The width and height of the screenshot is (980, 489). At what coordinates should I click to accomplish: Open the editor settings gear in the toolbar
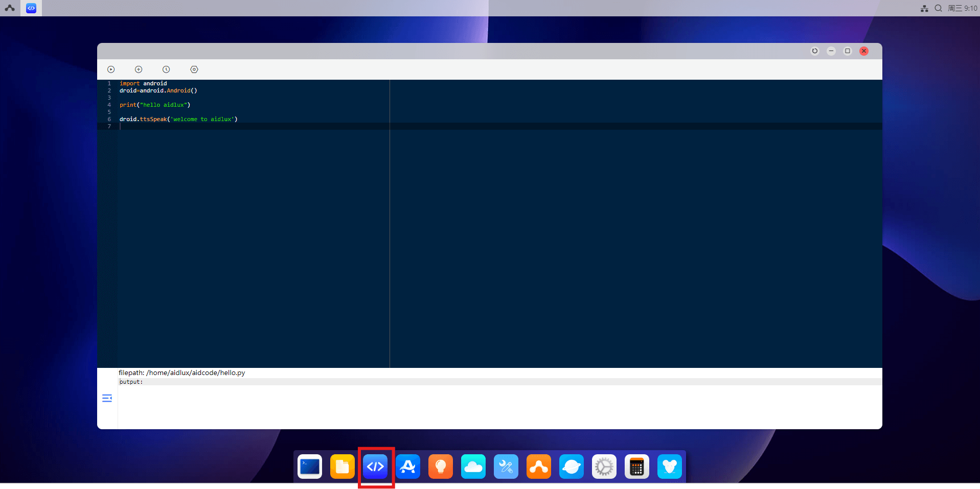tap(194, 69)
